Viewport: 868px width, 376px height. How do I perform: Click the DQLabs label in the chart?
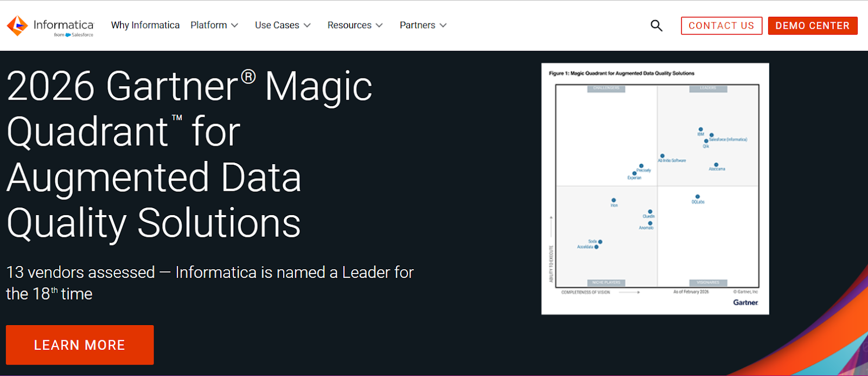coord(698,202)
